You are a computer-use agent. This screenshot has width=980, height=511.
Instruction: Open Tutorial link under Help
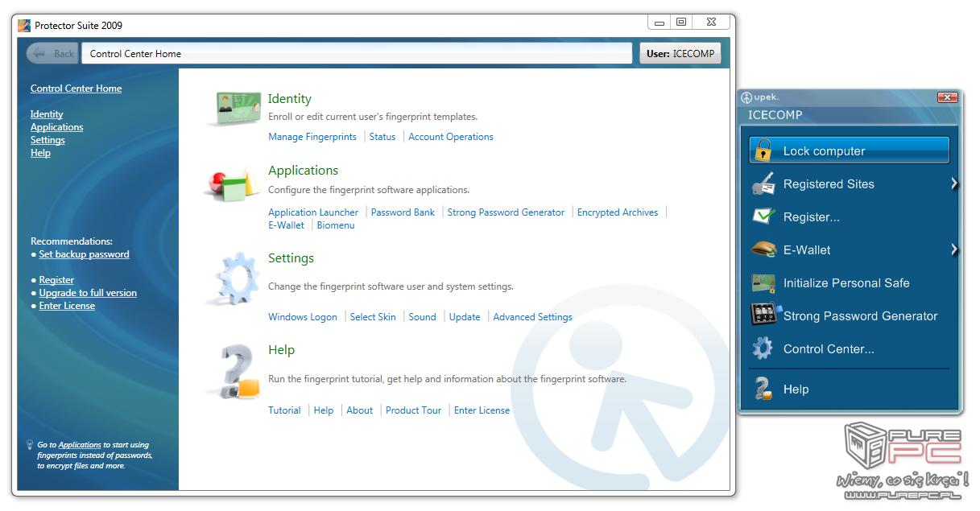[x=284, y=410]
